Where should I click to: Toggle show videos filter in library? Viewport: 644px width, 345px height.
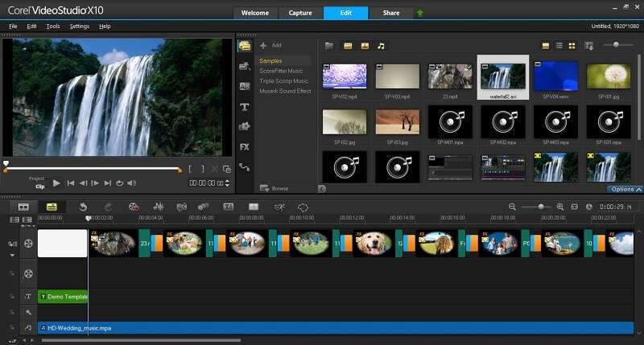348,46
